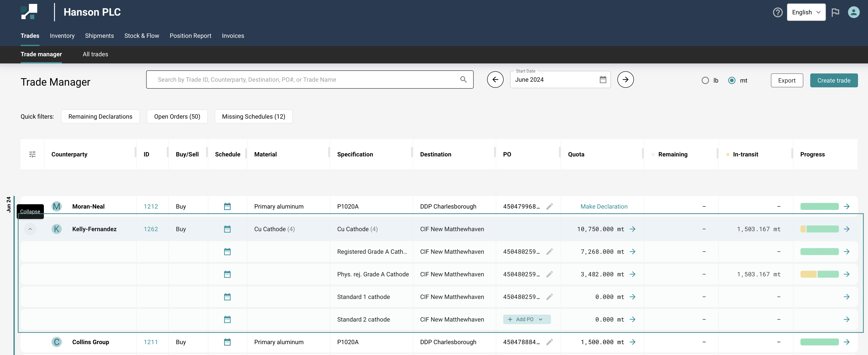
Task: Collapse the Kelly-Fernandez trade row
Action: point(30,229)
